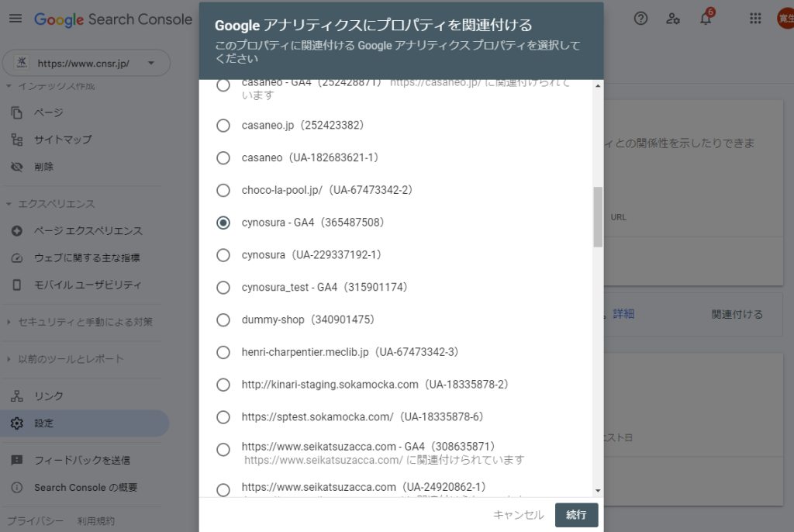Select the cynosura - GA4 radio button
This screenshot has height=532, width=794.
pyautogui.click(x=223, y=223)
